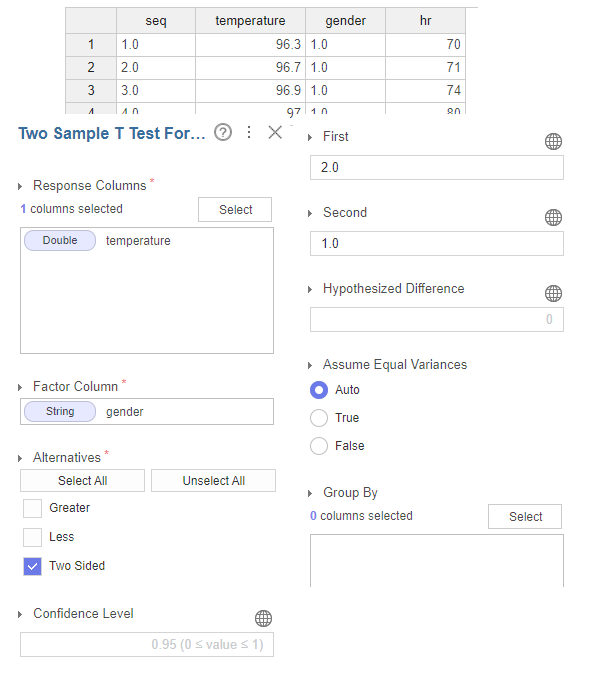Image resolution: width=592 pixels, height=678 pixels.
Task: Close the Two Sample T Test panel
Action: coord(275,132)
